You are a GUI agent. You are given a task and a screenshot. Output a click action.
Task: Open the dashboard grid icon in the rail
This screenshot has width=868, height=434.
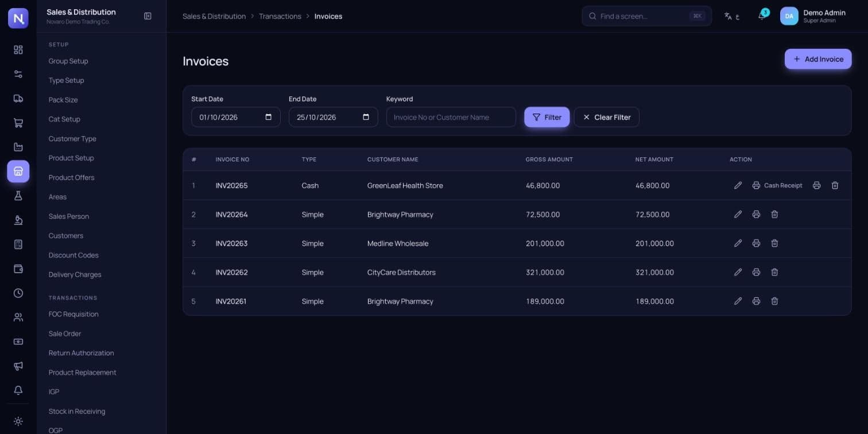point(18,50)
